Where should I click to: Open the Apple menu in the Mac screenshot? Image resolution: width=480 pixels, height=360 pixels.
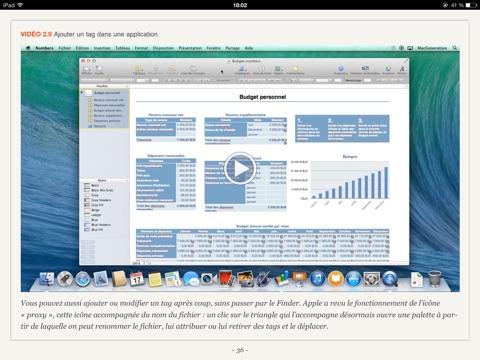(x=28, y=48)
